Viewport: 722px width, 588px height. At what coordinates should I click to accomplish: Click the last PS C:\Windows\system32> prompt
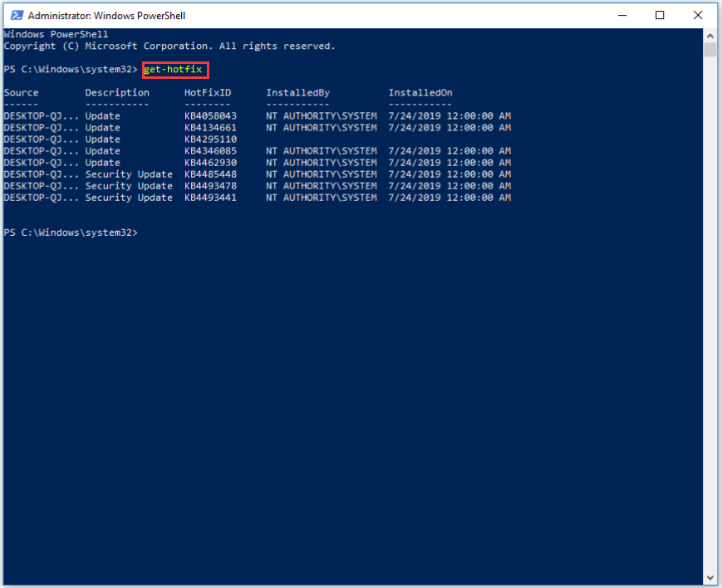(x=71, y=233)
